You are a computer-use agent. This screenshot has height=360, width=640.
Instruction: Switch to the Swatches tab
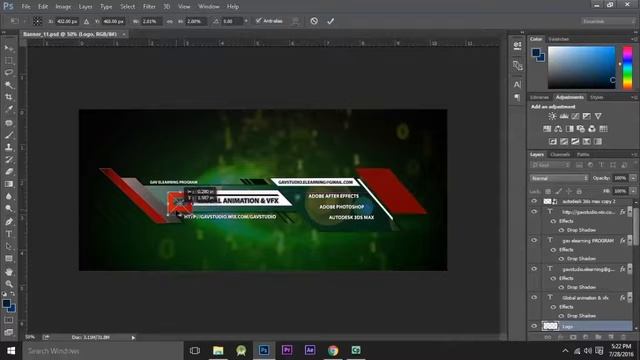tap(559, 39)
